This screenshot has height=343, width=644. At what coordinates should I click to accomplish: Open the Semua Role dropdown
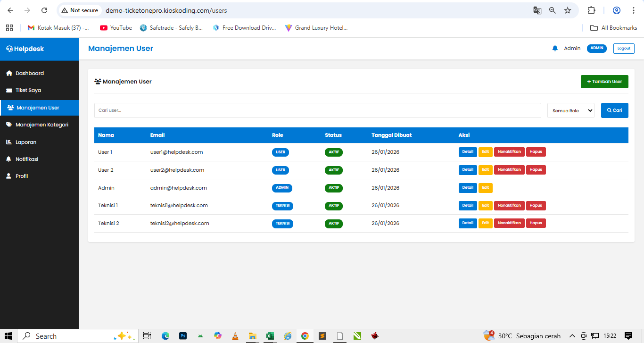pos(570,110)
